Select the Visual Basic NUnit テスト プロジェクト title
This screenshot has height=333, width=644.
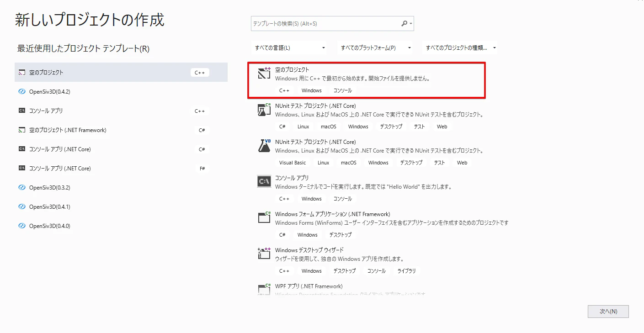pyautogui.click(x=315, y=142)
